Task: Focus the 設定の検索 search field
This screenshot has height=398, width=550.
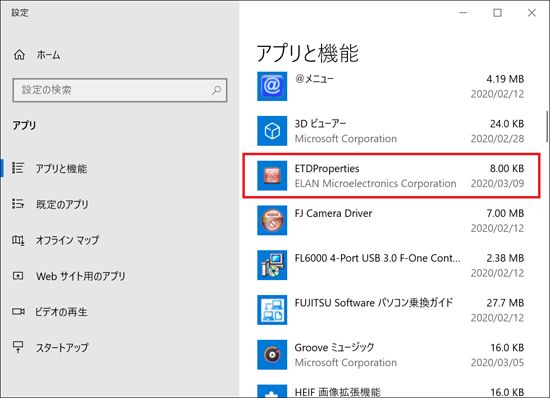Action: coord(120,90)
